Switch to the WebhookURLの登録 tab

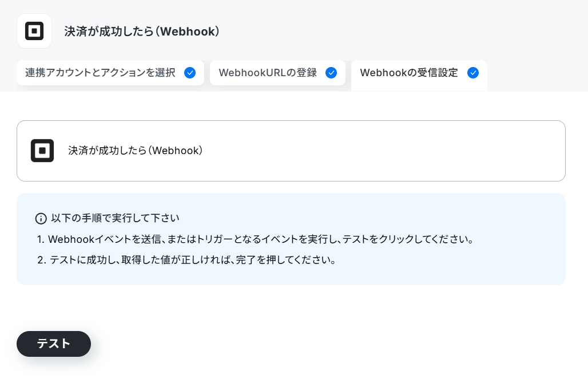pyautogui.click(x=277, y=73)
